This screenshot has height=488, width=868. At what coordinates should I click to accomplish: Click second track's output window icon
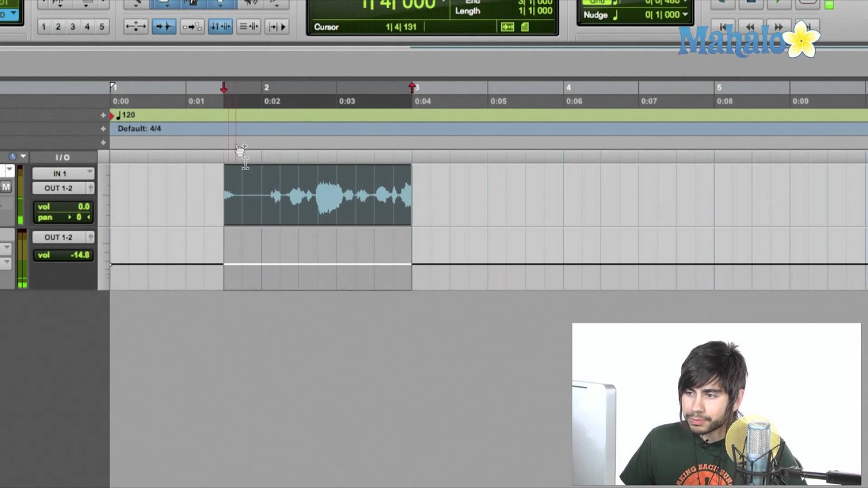[90, 237]
